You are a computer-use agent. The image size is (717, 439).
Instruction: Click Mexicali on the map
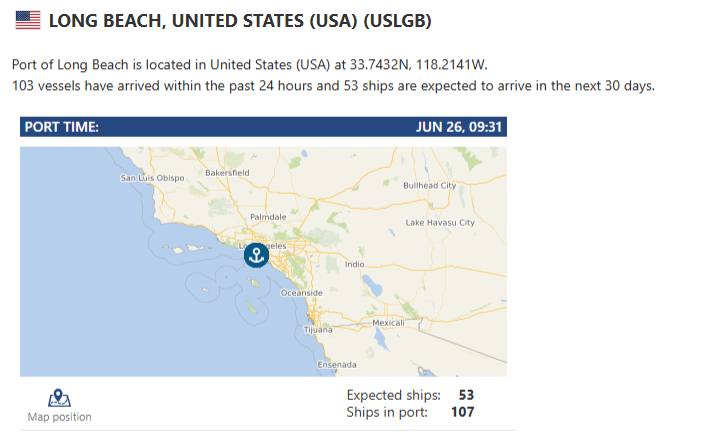tap(388, 323)
